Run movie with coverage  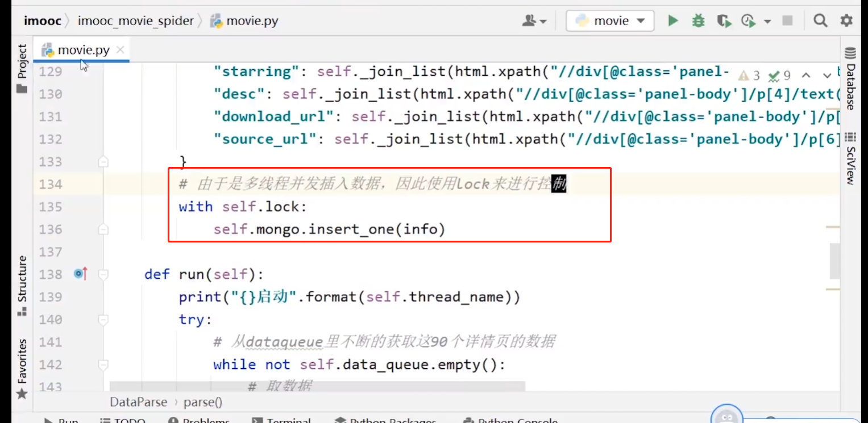pos(724,21)
